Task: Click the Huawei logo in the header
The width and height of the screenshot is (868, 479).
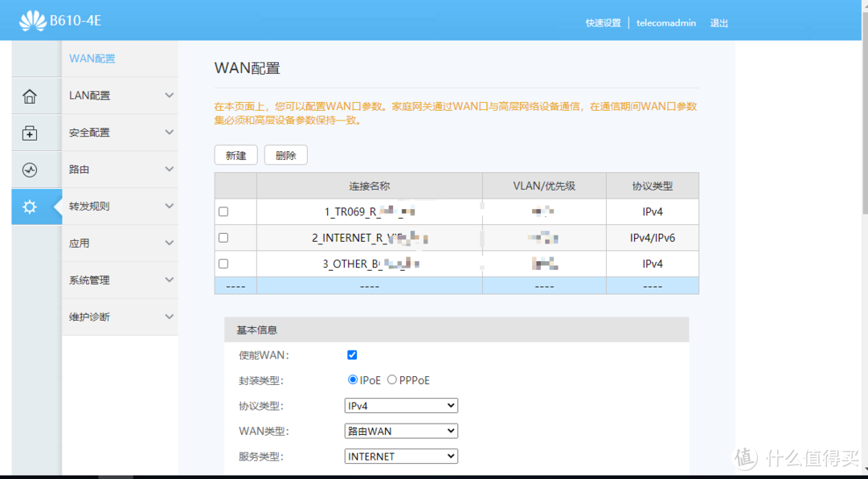Action: (34, 18)
